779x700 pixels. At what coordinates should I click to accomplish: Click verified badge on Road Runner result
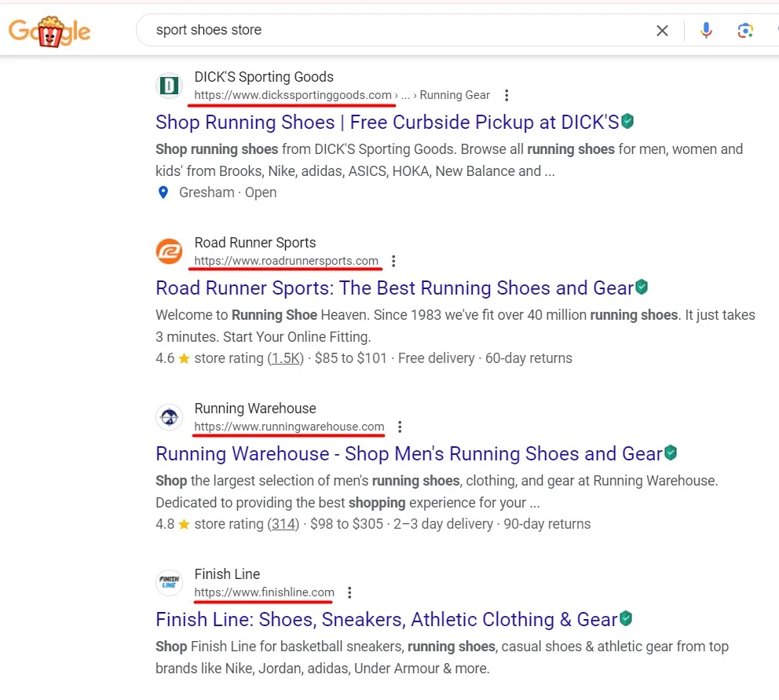[642, 288]
